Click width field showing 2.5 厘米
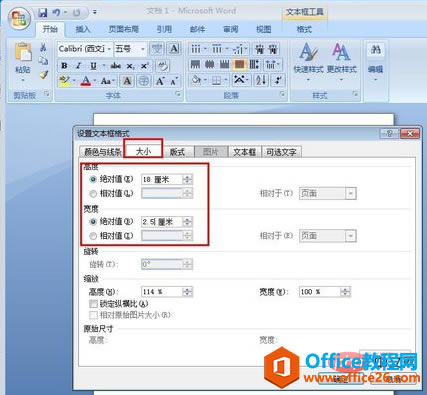 point(162,222)
